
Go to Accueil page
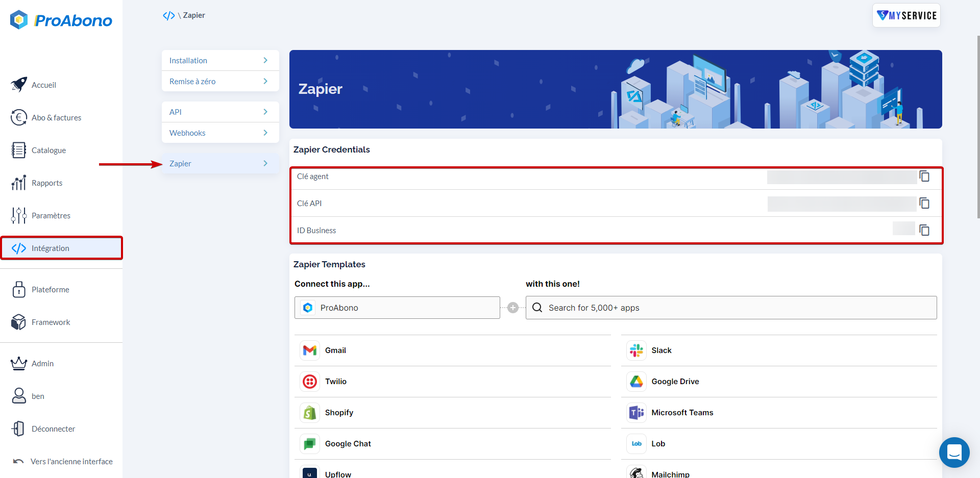pos(44,85)
